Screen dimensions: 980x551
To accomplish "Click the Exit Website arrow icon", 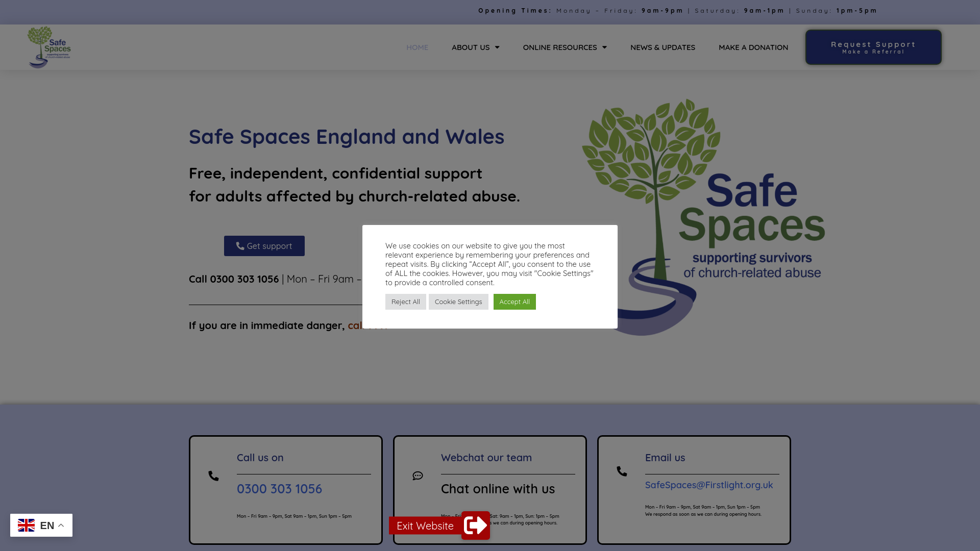I will pyautogui.click(x=476, y=525).
